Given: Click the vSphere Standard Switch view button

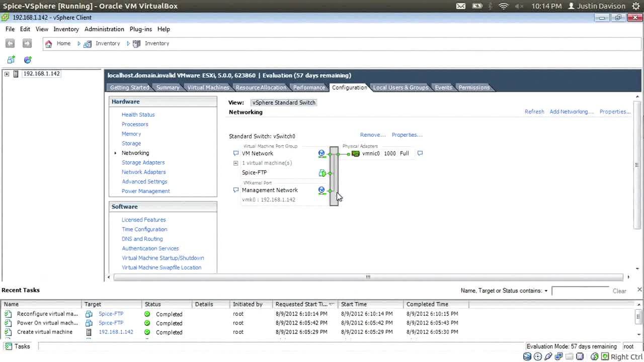Looking at the screenshot, I should point(284,103).
